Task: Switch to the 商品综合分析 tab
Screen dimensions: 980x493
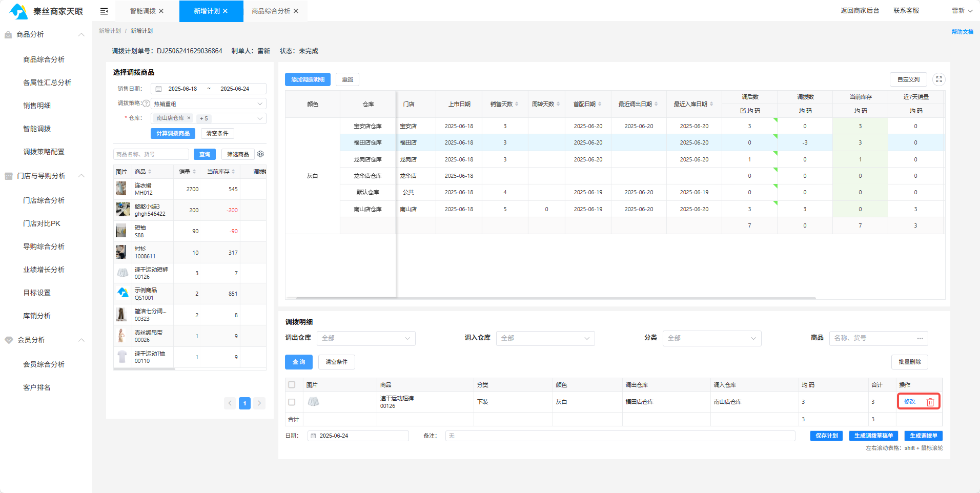Action: [x=271, y=11]
